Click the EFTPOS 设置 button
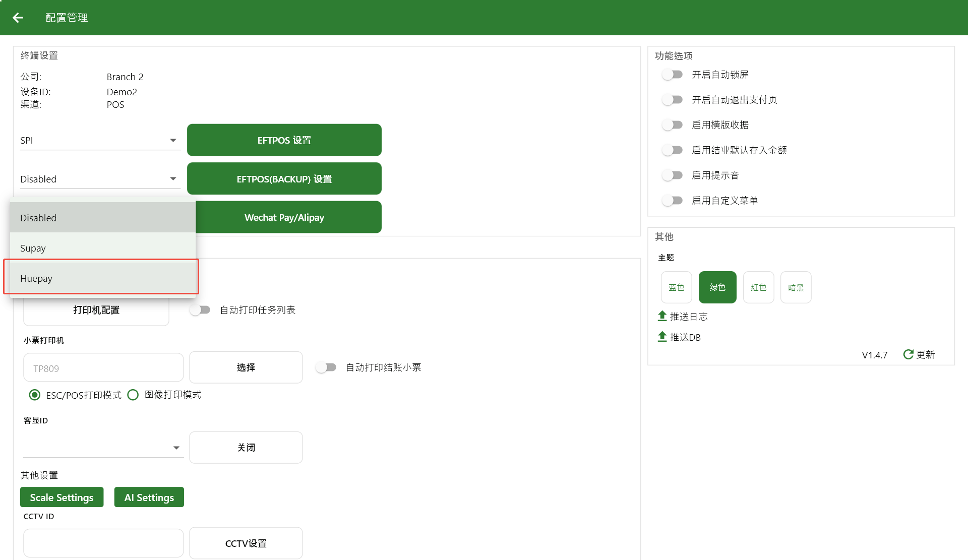Viewport: 968px width, 560px height. [284, 140]
